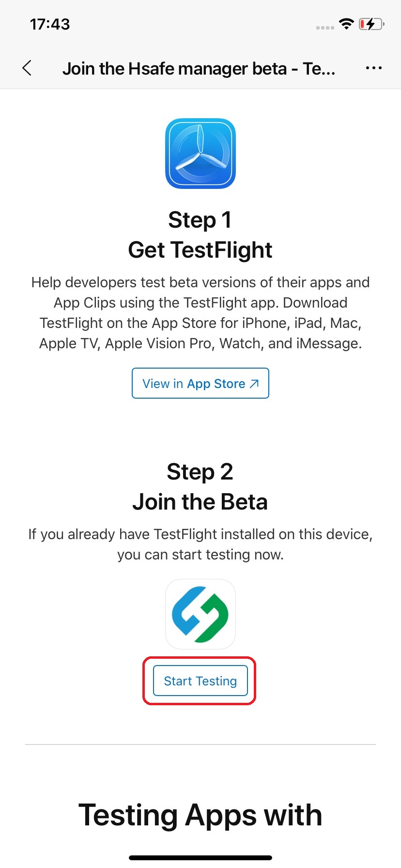The width and height of the screenshot is (401, 868).
Task: Tap the blue TestFlight propeller icon
Action: tap(200, 154)
